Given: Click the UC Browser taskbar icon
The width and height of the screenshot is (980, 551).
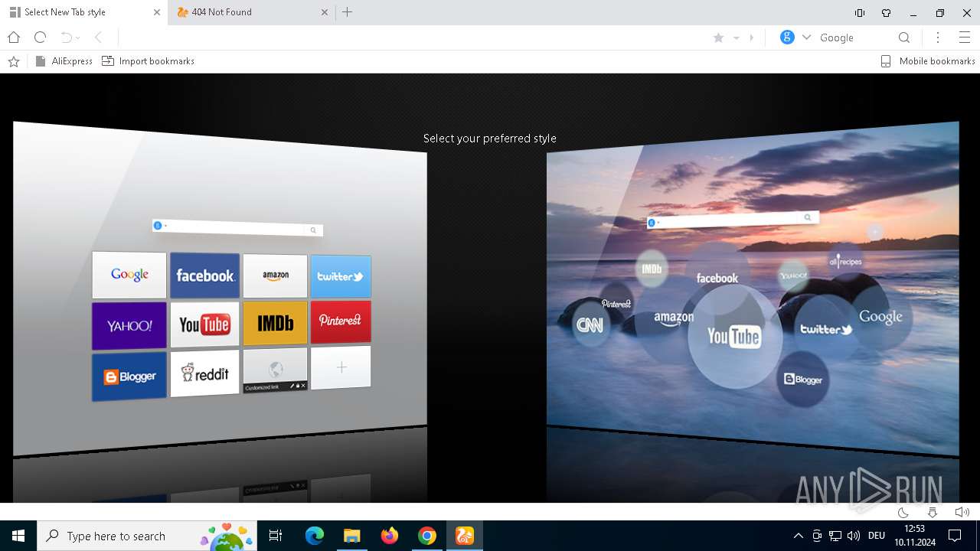Looking at the screenshot, I should pyautogui.click(x=465, y=536).
